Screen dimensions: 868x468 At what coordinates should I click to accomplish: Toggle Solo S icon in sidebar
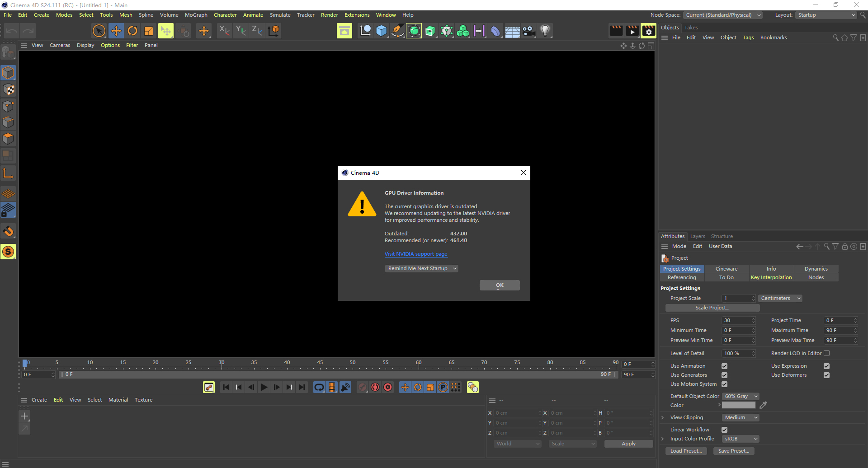pyautogui.click(x=8, y=252)
